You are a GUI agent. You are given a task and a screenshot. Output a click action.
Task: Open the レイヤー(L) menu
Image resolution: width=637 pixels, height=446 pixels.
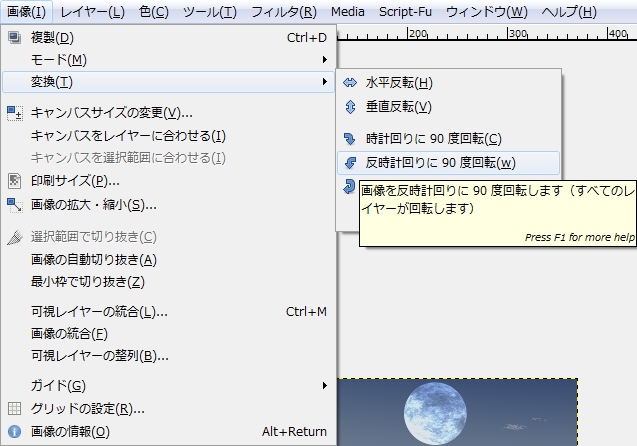click(x=92, y=12)
